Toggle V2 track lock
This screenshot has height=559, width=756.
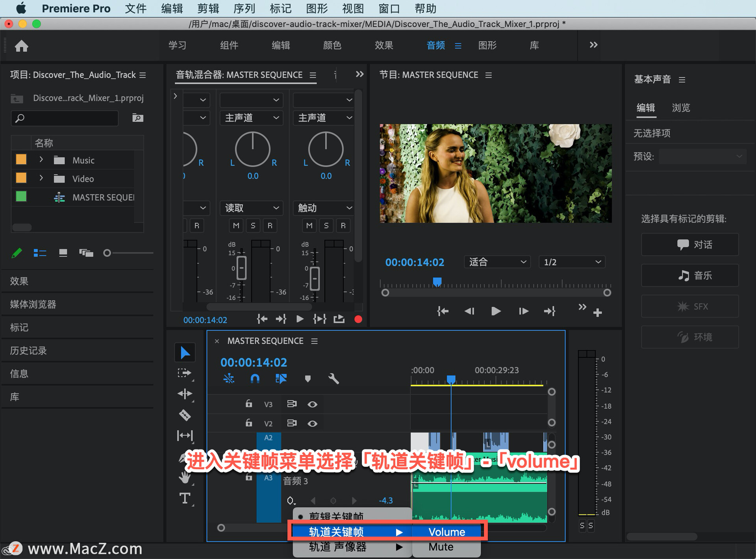[x=249, y=423]
